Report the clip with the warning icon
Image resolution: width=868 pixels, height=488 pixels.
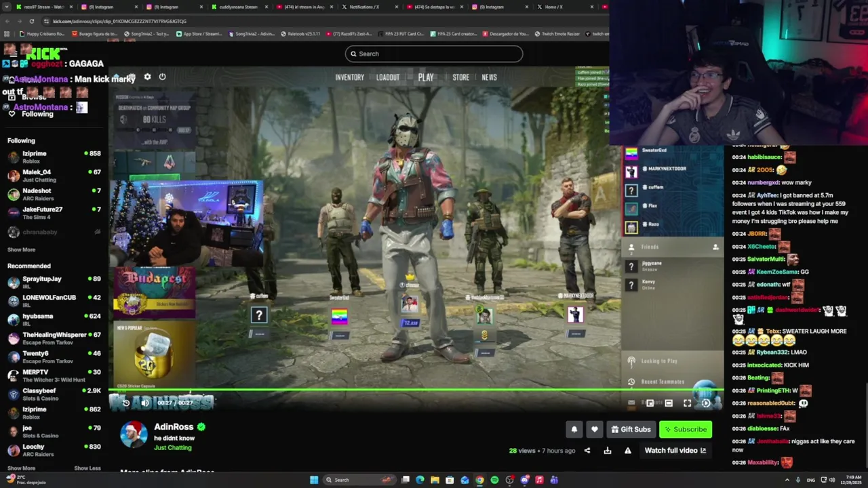tap(628, 450)
